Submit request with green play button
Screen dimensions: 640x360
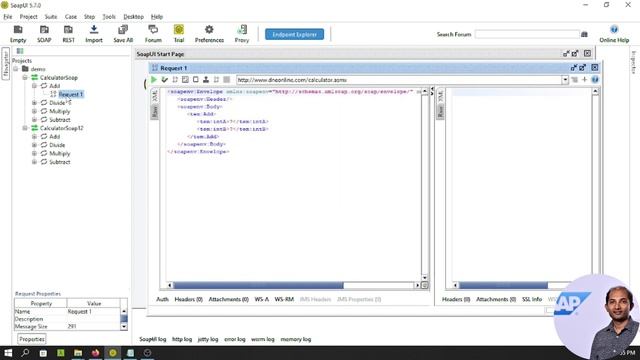(154, 80)
